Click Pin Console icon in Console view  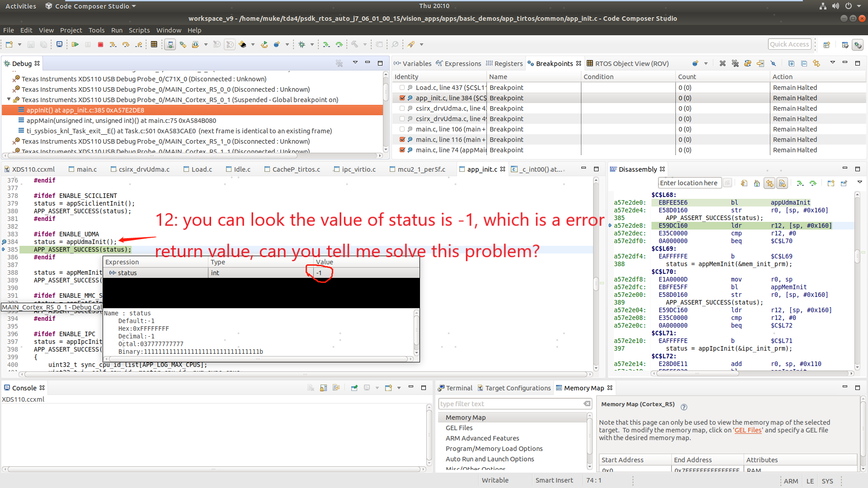354,388
